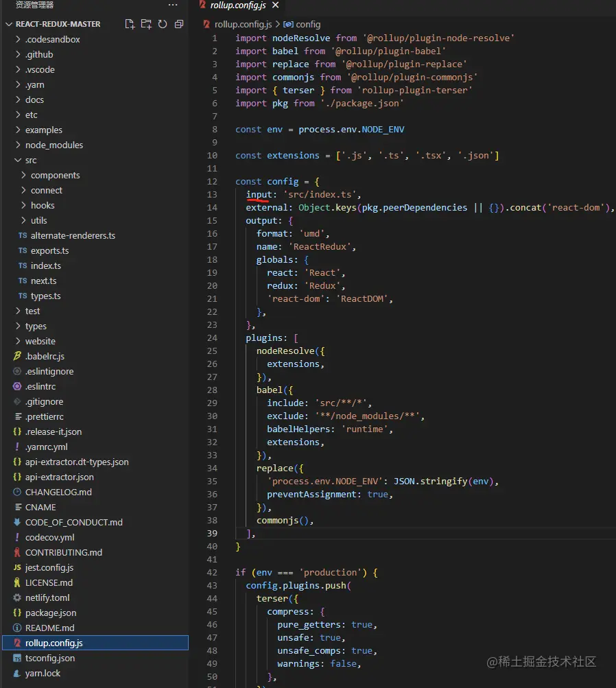616x688 pixels.
Task: Click 'input' key on line 13
Action: (259, 194)
